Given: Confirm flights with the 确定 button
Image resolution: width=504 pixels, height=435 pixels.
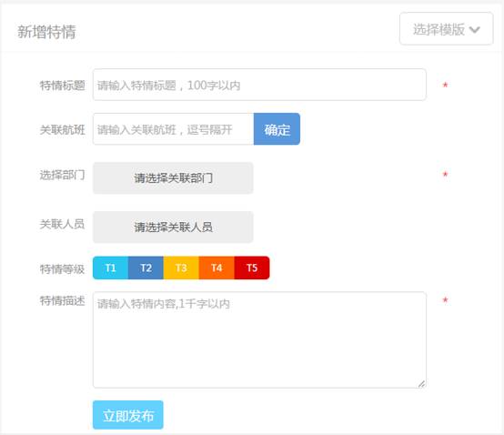Looking at the screenshot, I should [x=277, y=129].
